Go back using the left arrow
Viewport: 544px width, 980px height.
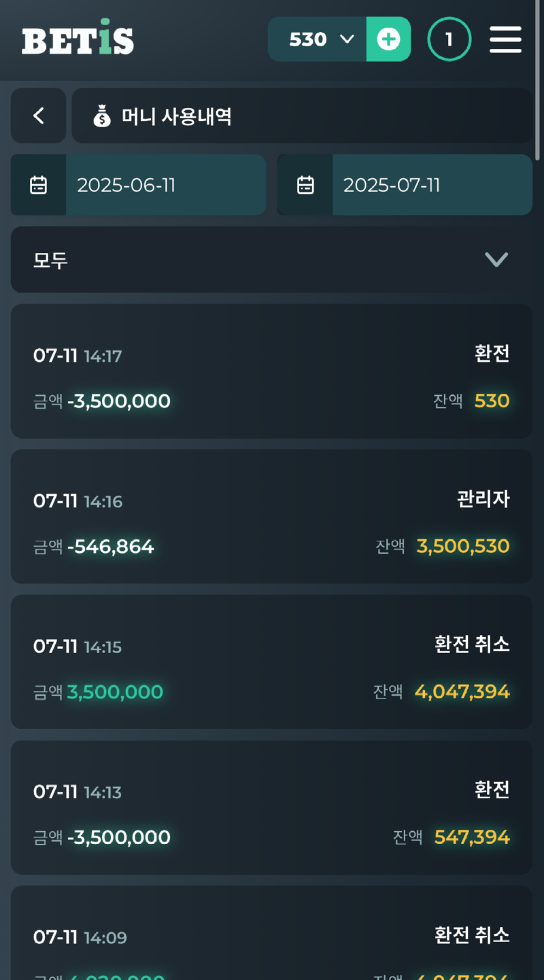pos(39,116)
